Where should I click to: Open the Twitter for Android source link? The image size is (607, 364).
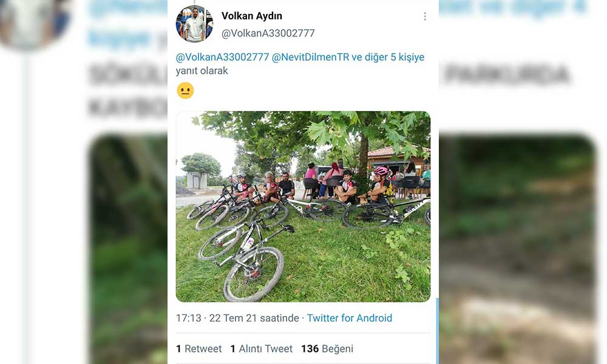[x=350, y=318]
